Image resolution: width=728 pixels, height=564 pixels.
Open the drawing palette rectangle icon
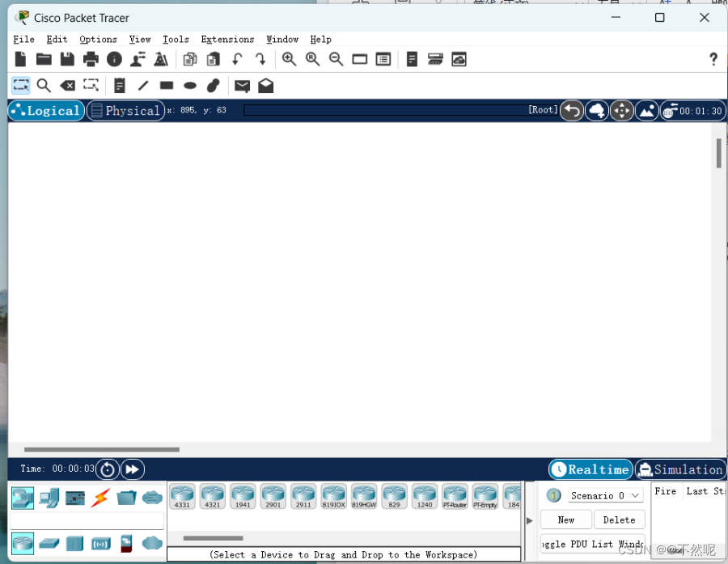[x=359, y=59]
